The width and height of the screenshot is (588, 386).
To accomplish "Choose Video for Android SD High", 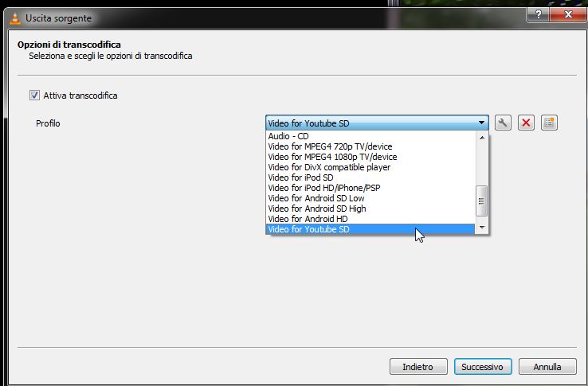I will (370, 209).
